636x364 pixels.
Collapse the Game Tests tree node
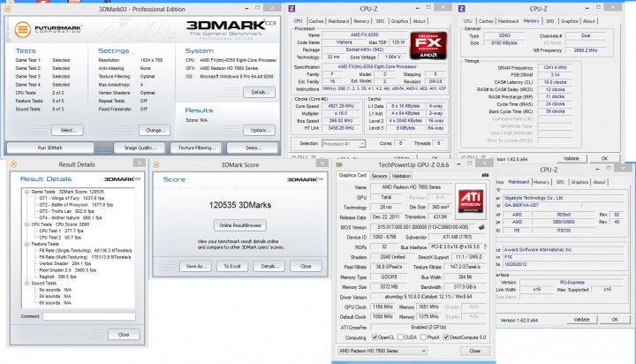click(26, 192)
